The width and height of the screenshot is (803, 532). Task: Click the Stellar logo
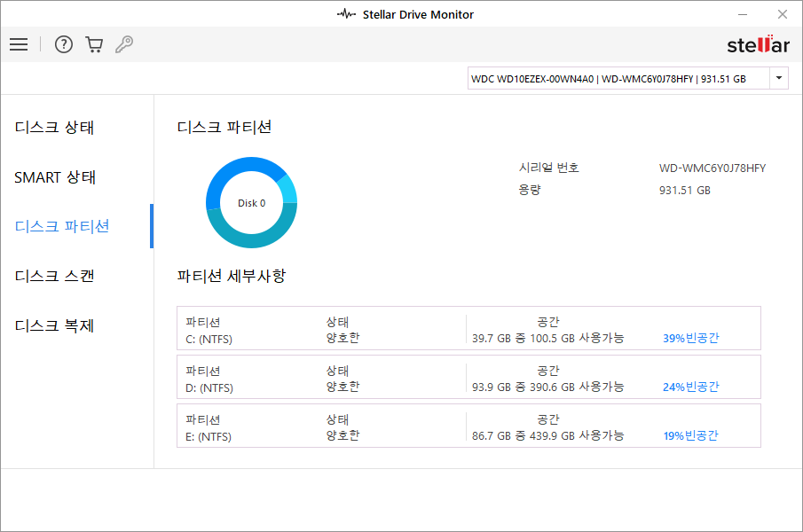tap(757, 44)
